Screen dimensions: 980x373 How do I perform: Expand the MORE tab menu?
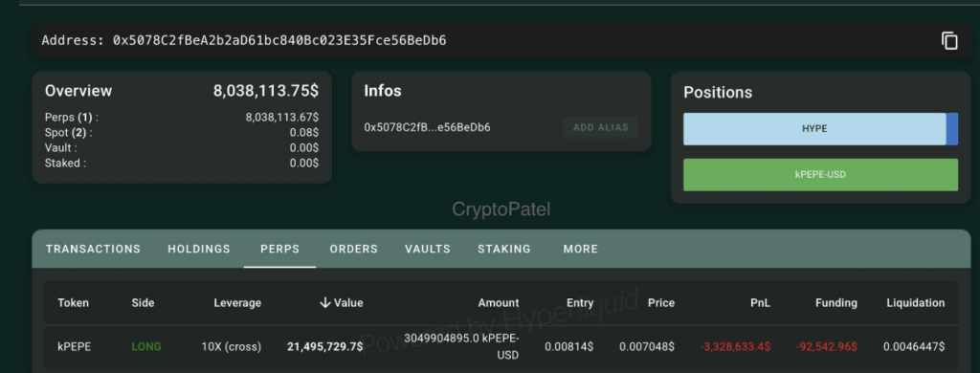[x=581, y=249]
